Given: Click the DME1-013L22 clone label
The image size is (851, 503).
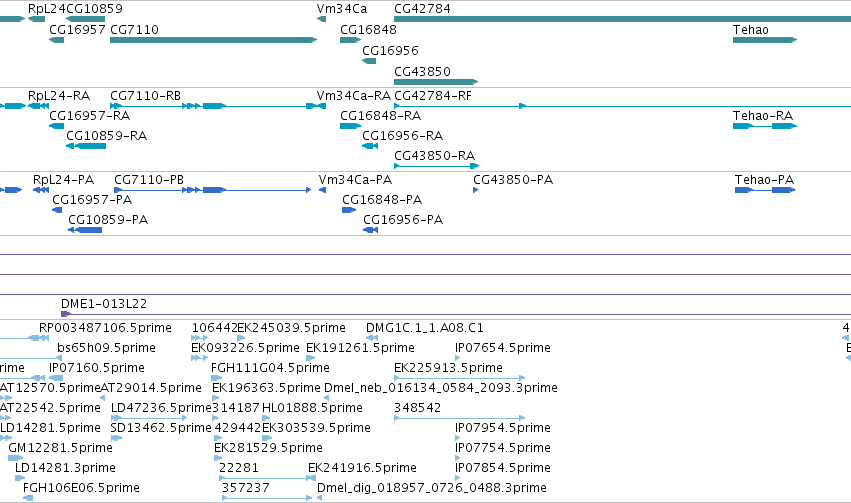Looking at the screenshot, I should click(104, 304).
